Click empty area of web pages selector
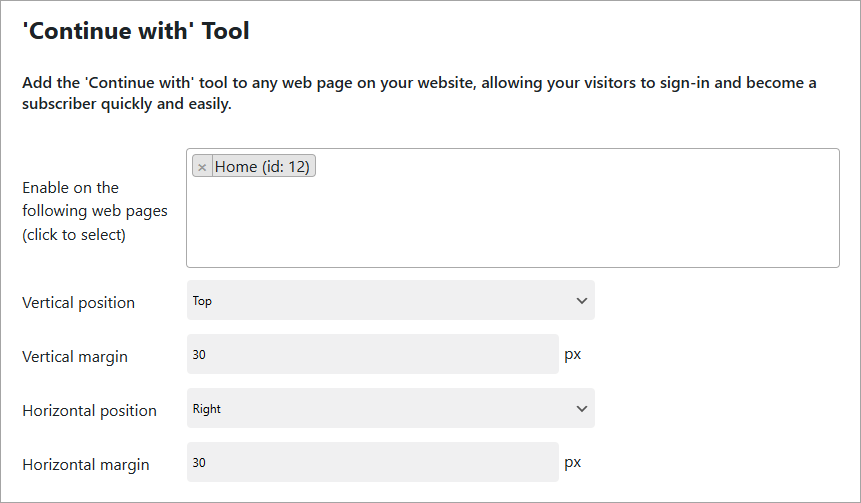 pyautogui.click(x=512, y=225)
